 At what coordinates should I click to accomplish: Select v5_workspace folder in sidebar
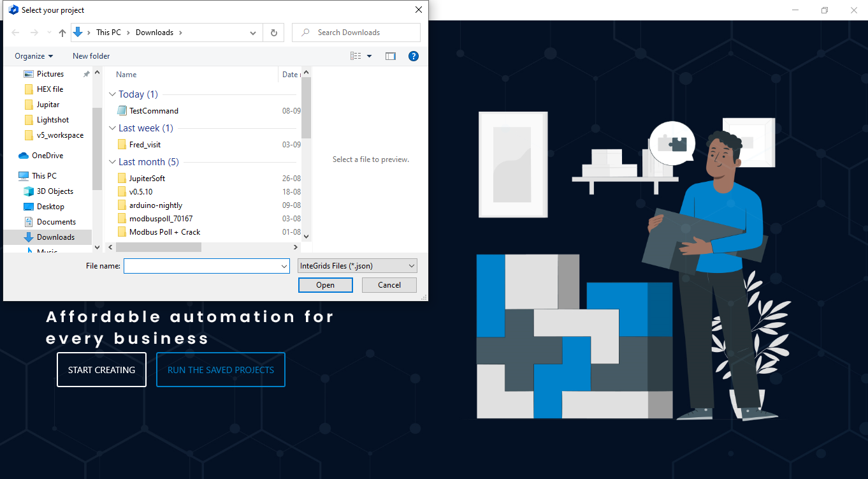[x=60, y=135]
